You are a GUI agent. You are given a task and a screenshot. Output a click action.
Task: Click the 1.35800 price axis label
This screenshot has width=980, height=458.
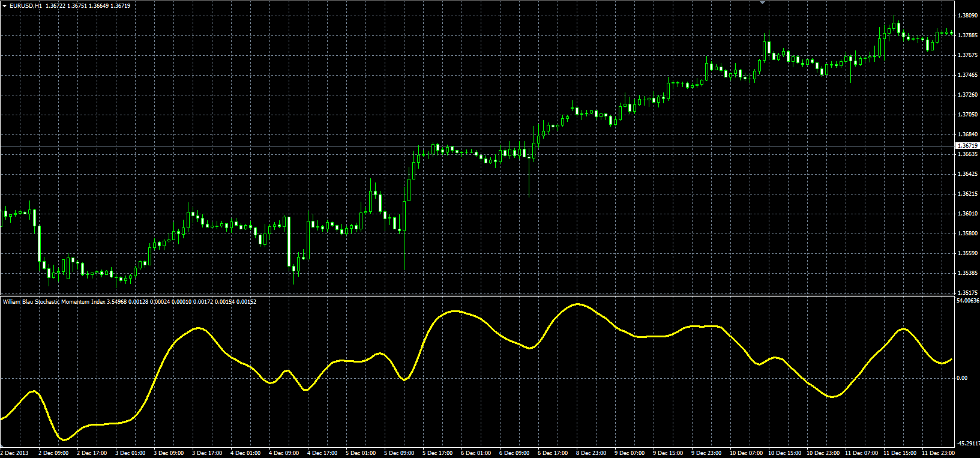click(x=968, y=234)
